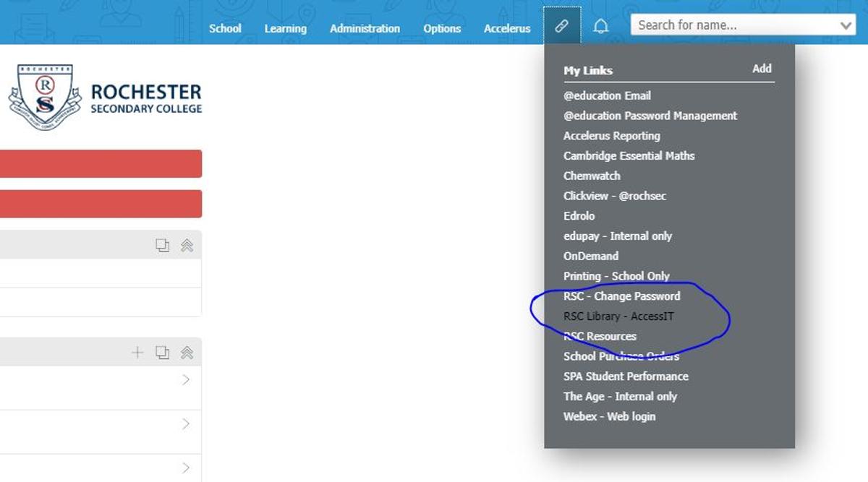Click the Rochester Secondary College crest logo

45,98
